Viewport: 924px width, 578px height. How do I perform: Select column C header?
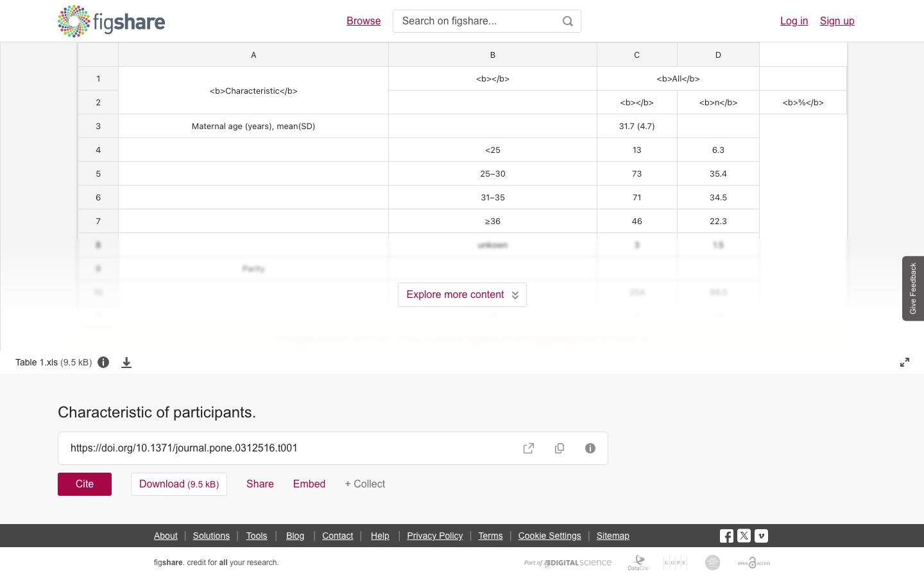coord(637,55)
